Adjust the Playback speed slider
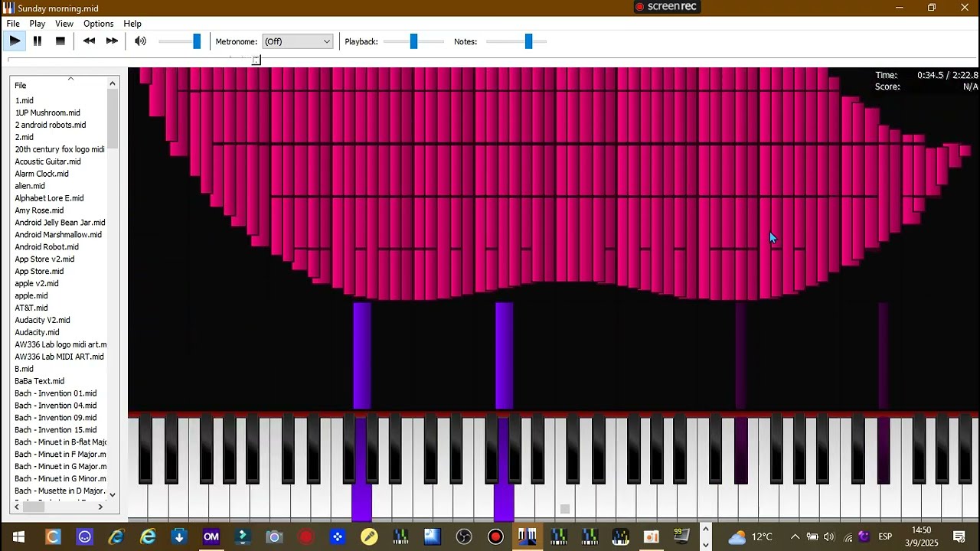The image size is (980, 551). click(x=413, y=41)
